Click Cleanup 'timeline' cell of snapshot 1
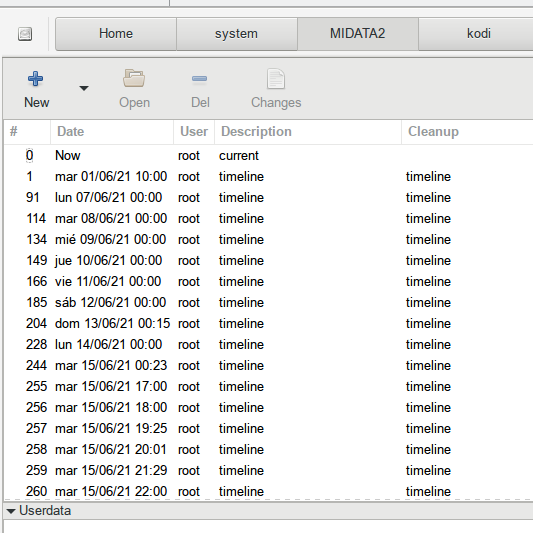The height and width of the screenshot is (533, 533). click(x=428, y=177)
